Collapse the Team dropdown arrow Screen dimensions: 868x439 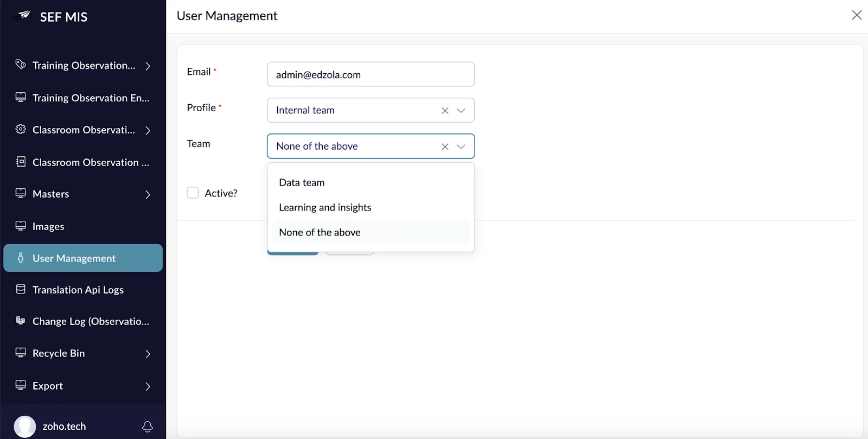461,147
